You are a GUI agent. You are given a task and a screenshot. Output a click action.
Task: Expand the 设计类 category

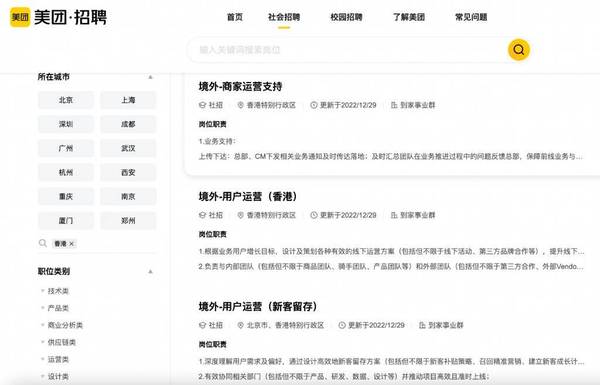coord(42,376)
